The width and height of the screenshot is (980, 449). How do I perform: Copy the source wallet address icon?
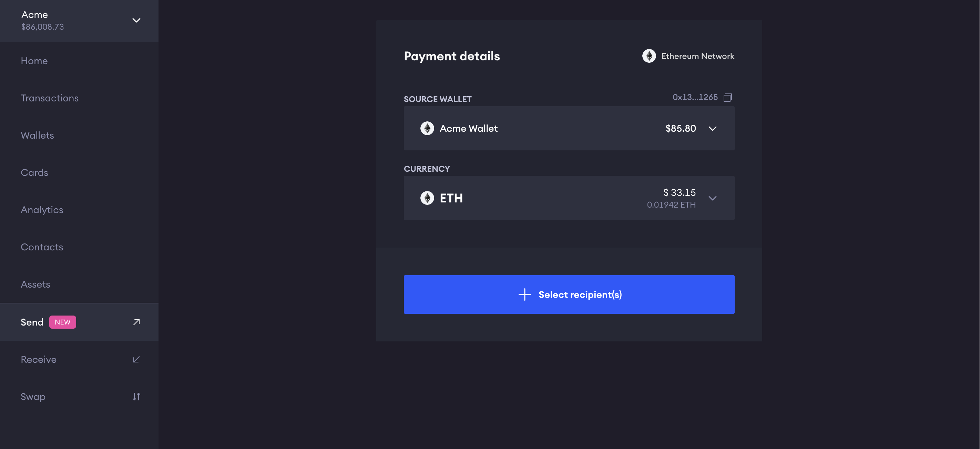point(727,98)
